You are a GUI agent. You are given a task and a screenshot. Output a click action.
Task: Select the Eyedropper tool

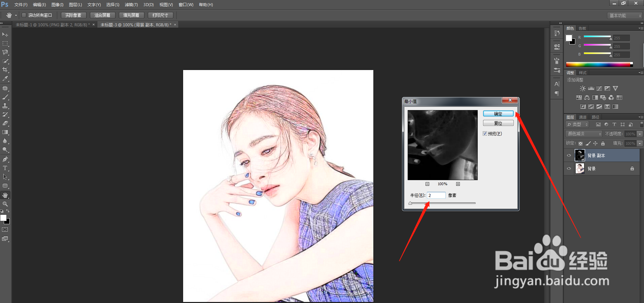click(5, 78)
